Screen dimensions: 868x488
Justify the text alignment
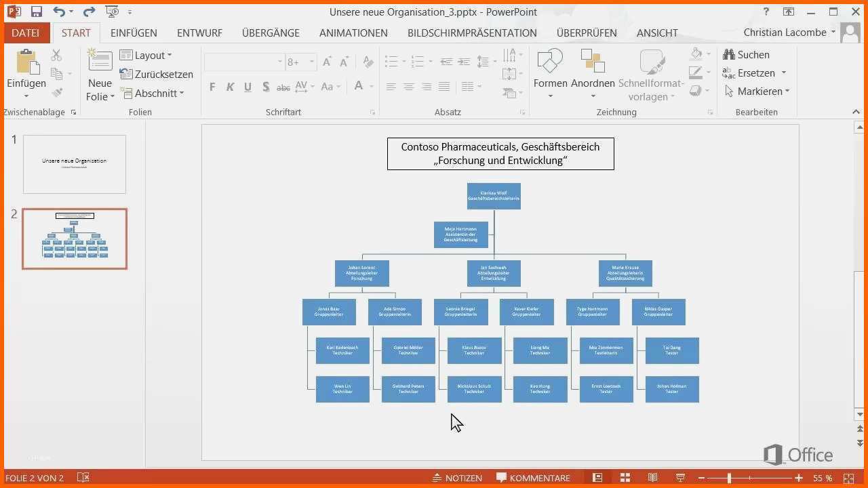[x=444, y=87]
